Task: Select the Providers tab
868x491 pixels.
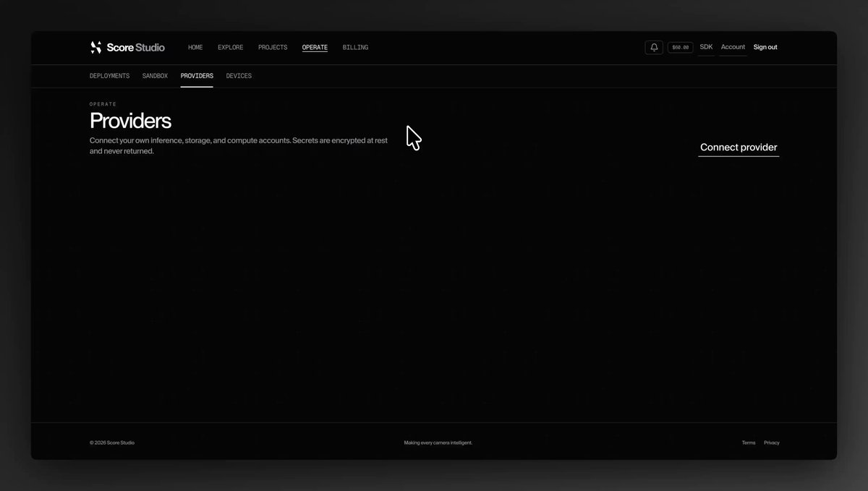Action: pos(197,76)
